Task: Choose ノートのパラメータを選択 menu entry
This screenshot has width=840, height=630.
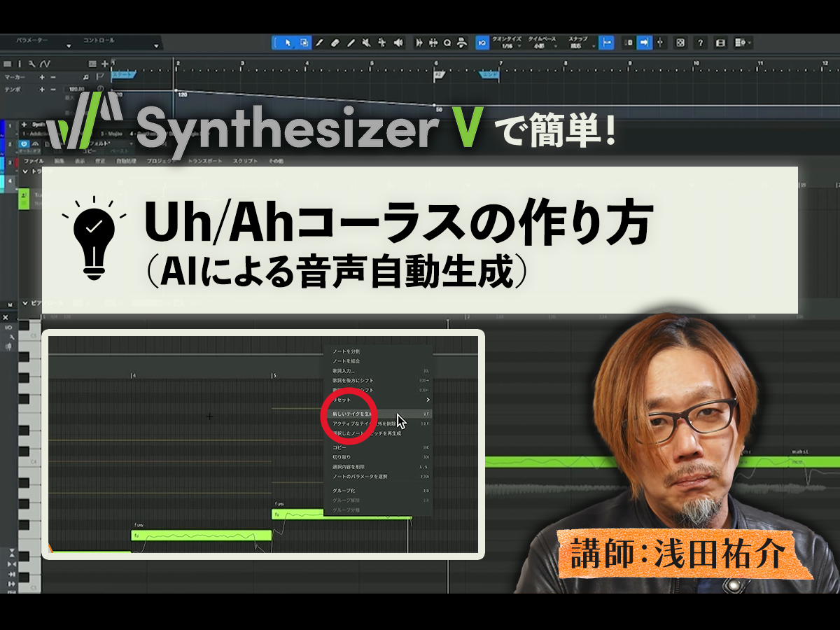Action: coord(378,477)
